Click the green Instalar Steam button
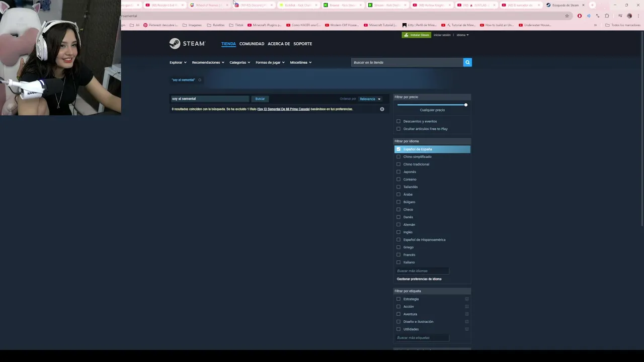This screenshot has width=644, height=362. (417, 35)
